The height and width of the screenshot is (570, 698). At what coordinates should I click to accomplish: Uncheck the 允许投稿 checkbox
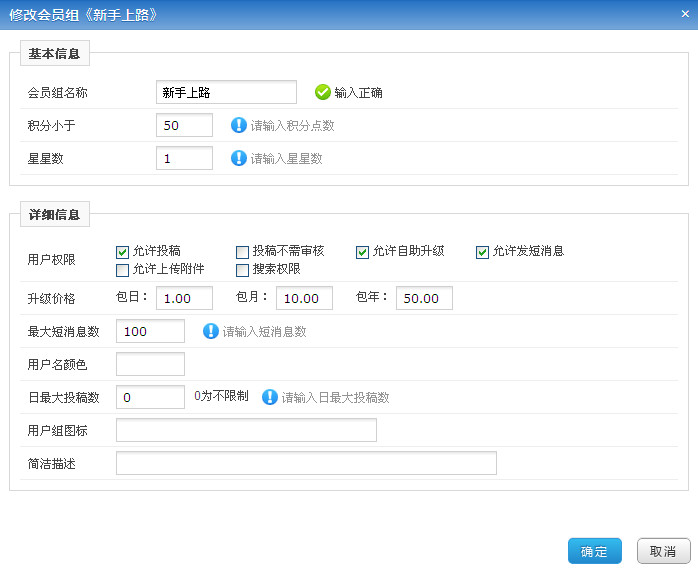click(x=123, y=252)
